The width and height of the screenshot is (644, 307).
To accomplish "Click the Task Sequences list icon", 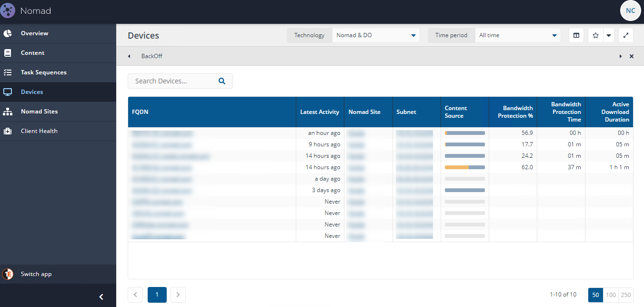I will point(8,72).
